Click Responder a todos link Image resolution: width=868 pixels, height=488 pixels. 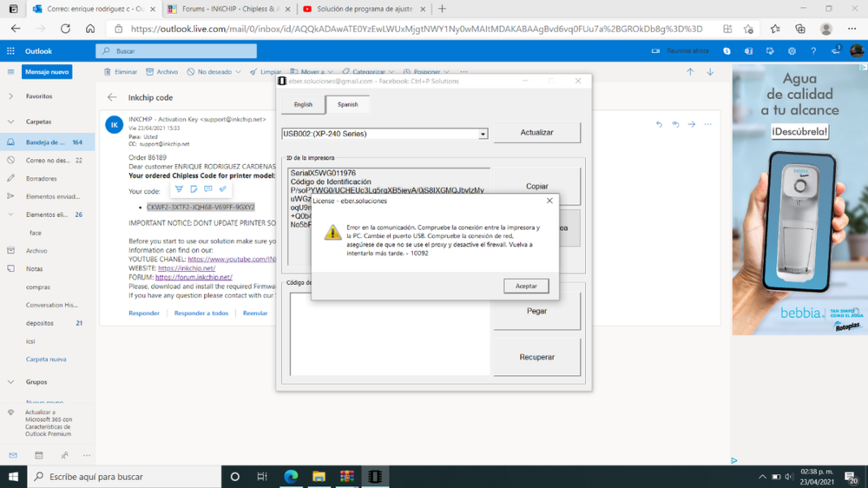click(x=201, y=313)
